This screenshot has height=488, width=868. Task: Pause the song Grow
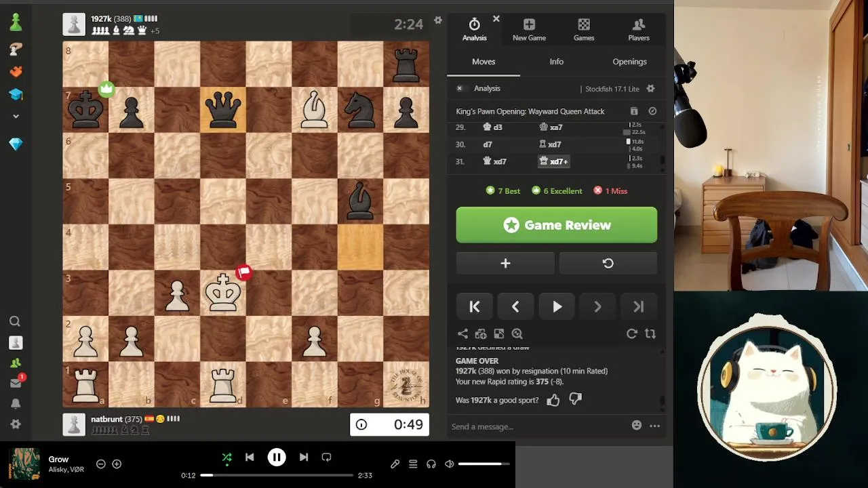[277, 457]
